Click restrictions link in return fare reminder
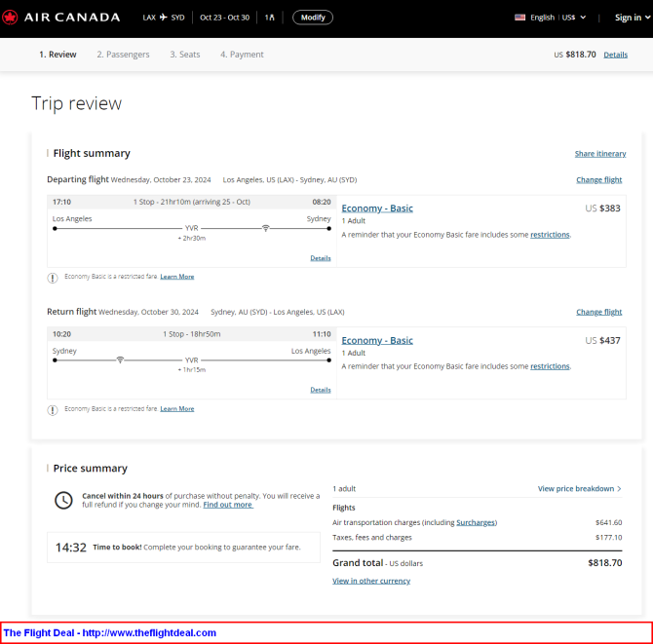The image size is (653, 644). (x=550, y=366)
